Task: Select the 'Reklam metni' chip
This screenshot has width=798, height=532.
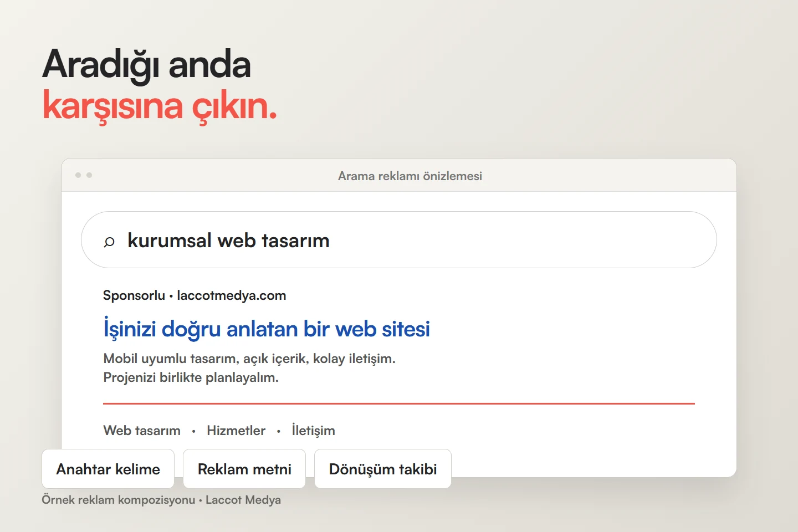Action: coord(244,469)
